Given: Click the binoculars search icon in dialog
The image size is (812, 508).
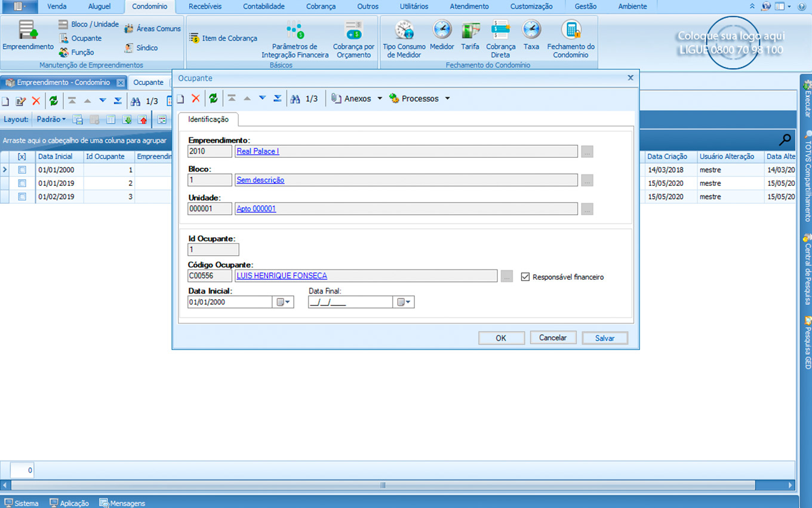Looking at the screenshot, I should (295, 99).
